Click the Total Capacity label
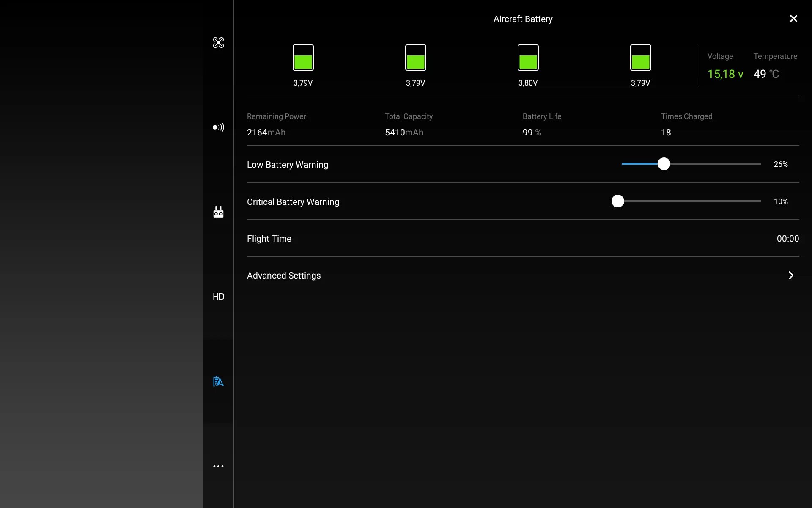812x508 pixels. click(409, 116)
